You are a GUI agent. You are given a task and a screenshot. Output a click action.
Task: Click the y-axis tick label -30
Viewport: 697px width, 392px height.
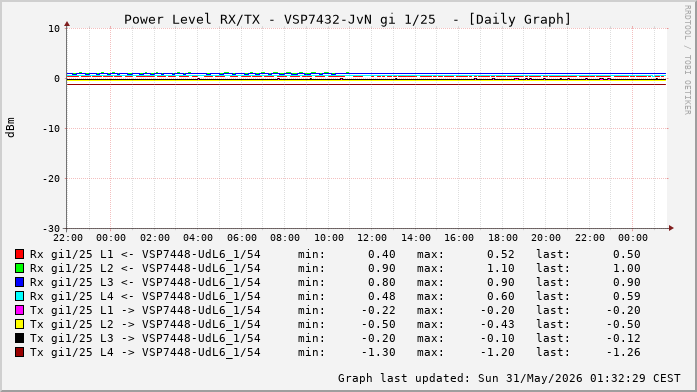[x=51, y=229]
